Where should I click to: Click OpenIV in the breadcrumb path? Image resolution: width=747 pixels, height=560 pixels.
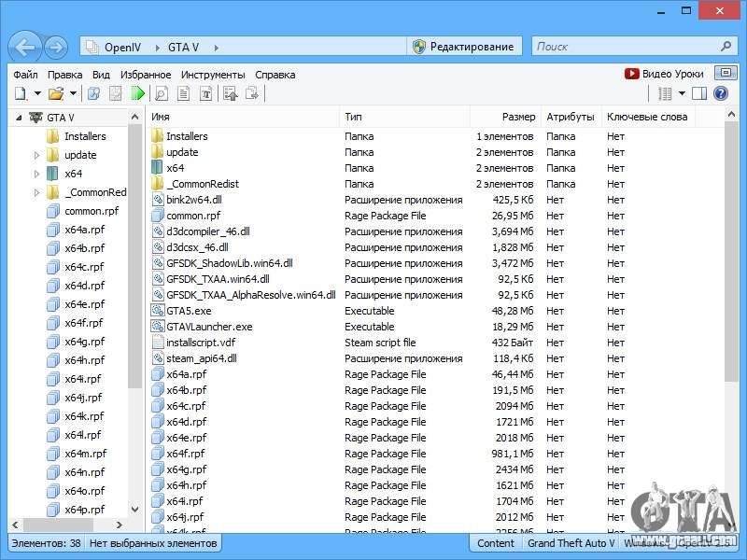coord(122,48)
